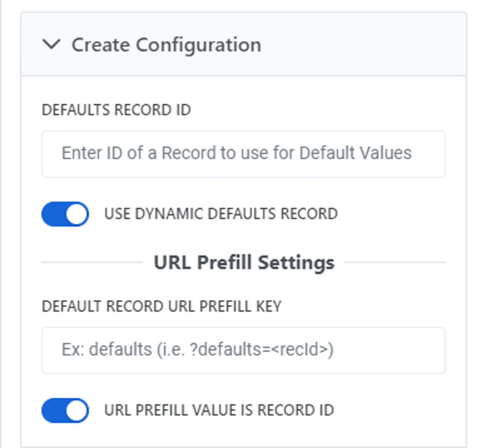Viewport: 482px width, 448px height.
Task: Collapse the Create Configuration section chevron
Action: [x=51, y=44]
